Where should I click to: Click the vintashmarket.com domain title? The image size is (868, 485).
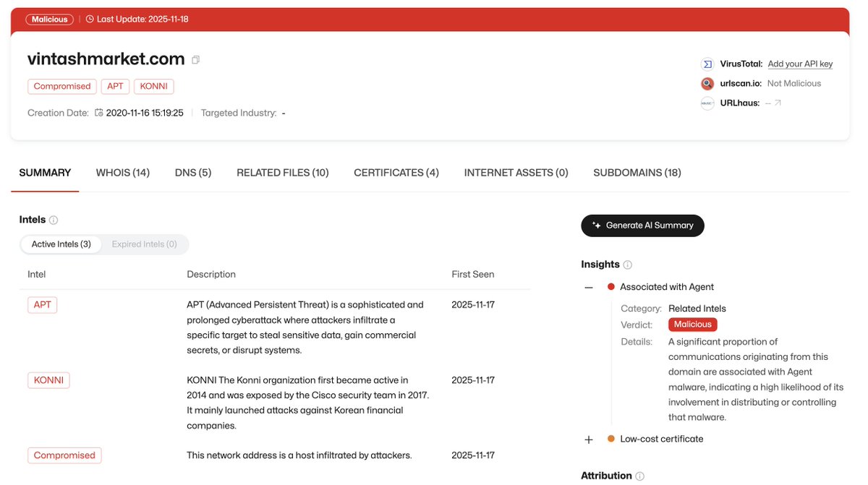106,59
